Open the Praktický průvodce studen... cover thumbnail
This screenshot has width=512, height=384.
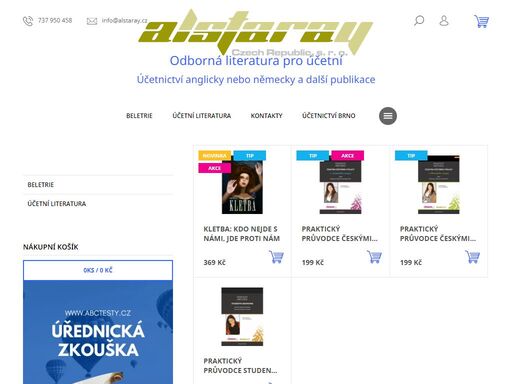coord(242,317)
